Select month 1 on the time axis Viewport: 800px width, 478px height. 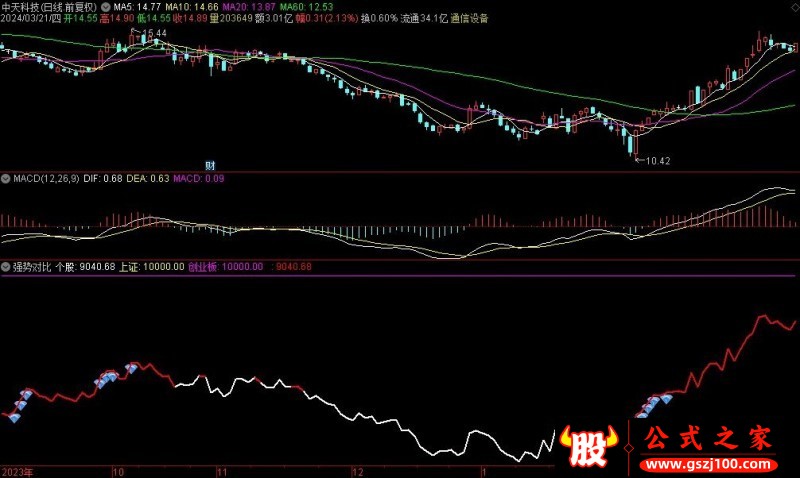tap(484, 472)
